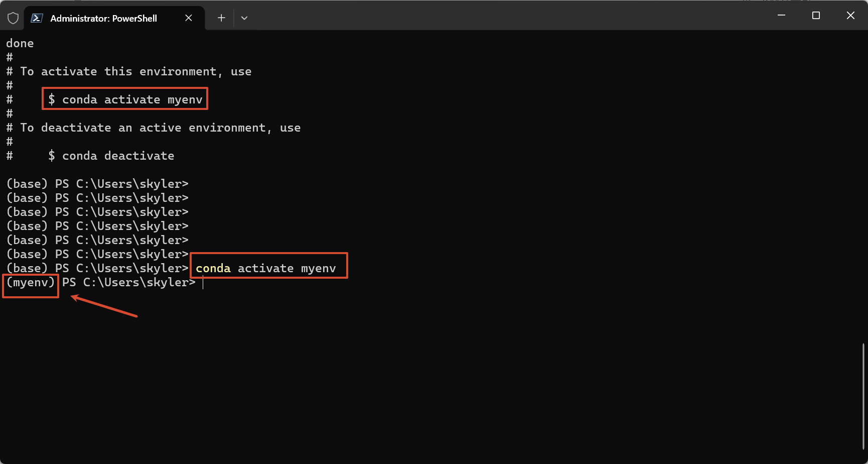Click the (myenv) environment prefix
This screenshot has width=868, height=464.
point(31,283)
